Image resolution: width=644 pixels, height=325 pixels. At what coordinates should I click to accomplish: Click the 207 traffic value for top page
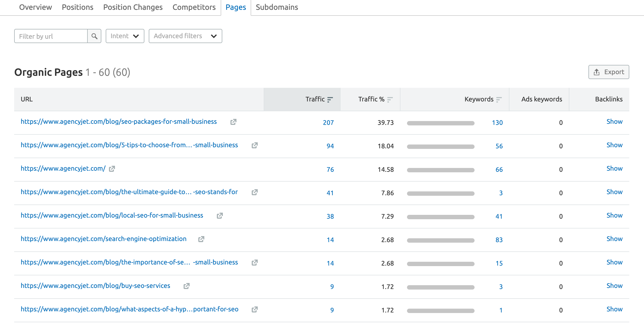click(x=329, y=122)
